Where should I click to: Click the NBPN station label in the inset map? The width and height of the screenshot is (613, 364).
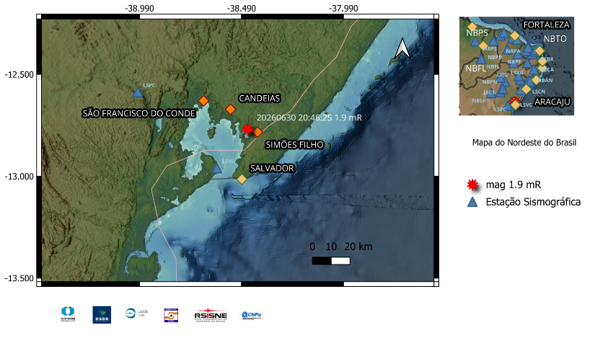pyautogui.click(x=490, y=82)
